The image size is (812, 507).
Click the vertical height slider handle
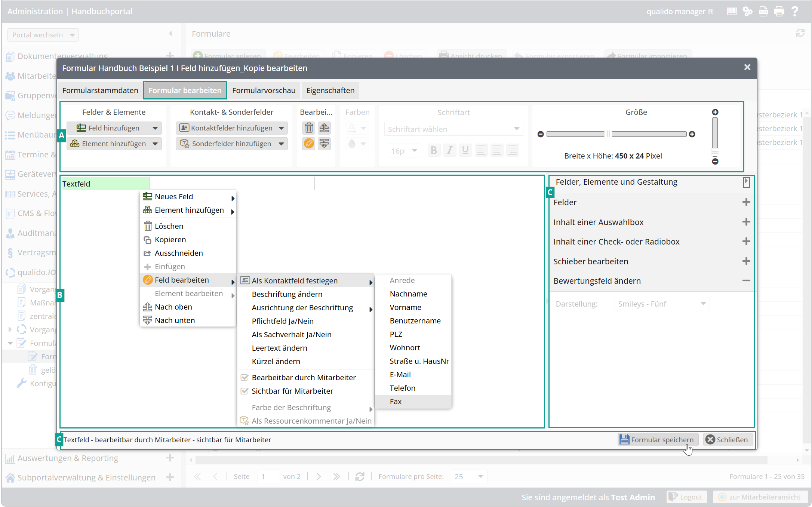(715, 153)
